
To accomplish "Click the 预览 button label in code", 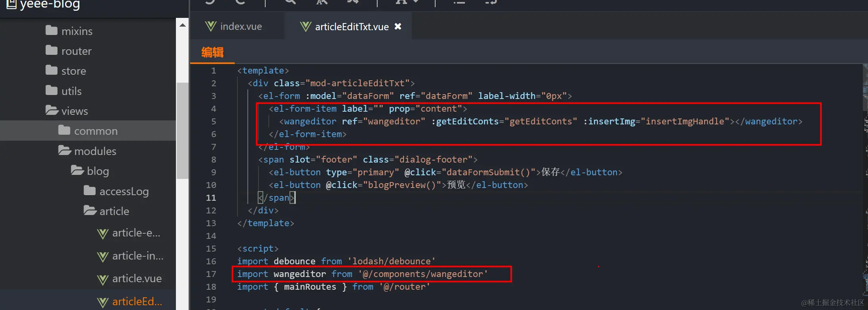I will [456, 185].
